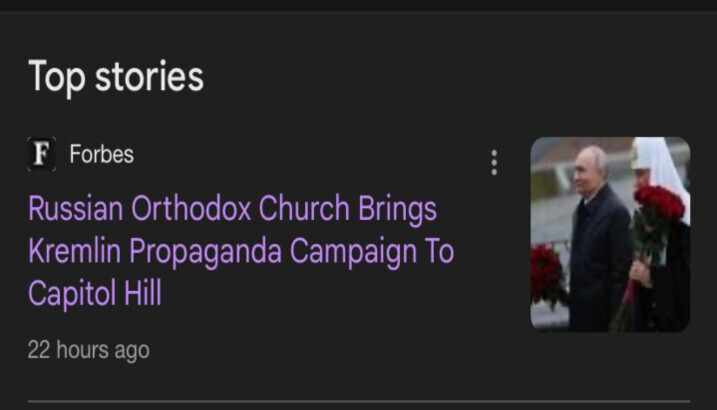Image resolution: width=717 pixels, height=410 pixels.
Task: Click the word Church in headline
Action: [303, 209]
